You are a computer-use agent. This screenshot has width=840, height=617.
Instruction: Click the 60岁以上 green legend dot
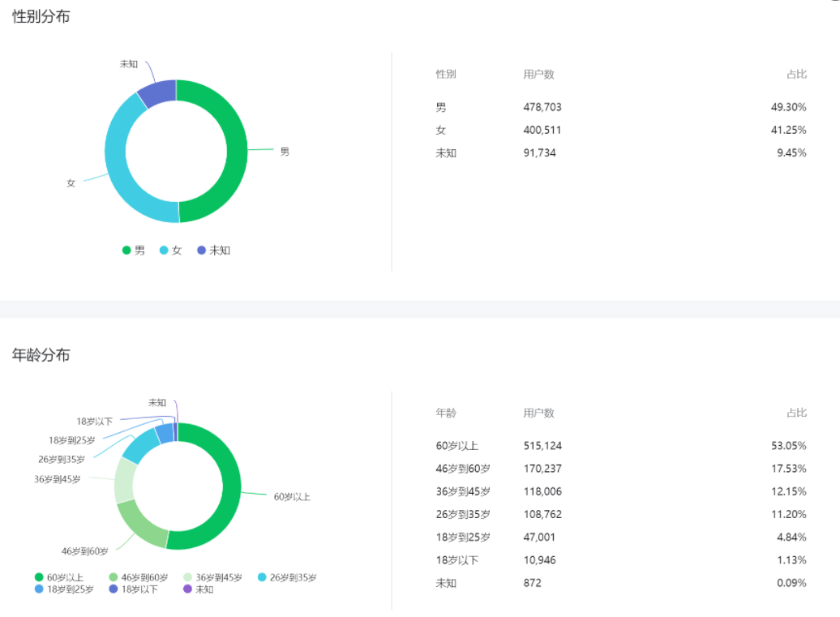[40, 577]
